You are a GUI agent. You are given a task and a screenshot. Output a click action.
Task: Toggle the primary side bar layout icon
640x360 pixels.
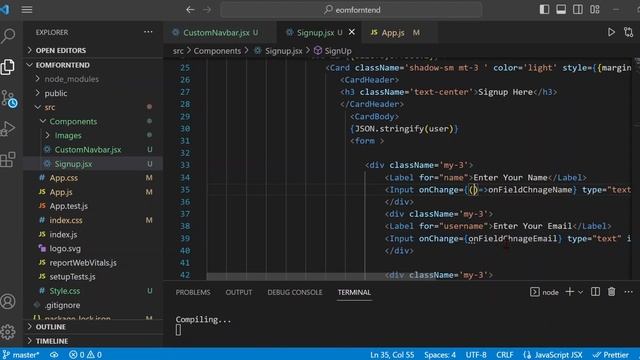pyautogui.click(x=544, y=9)
